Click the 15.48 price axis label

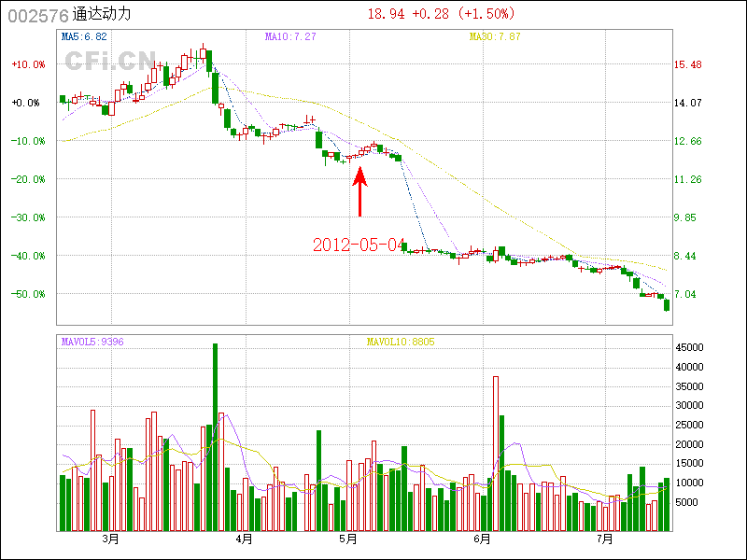(687, 64)
